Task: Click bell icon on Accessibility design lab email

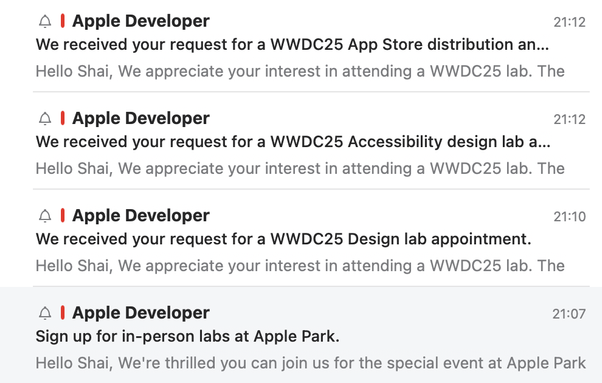Action: 45,118
